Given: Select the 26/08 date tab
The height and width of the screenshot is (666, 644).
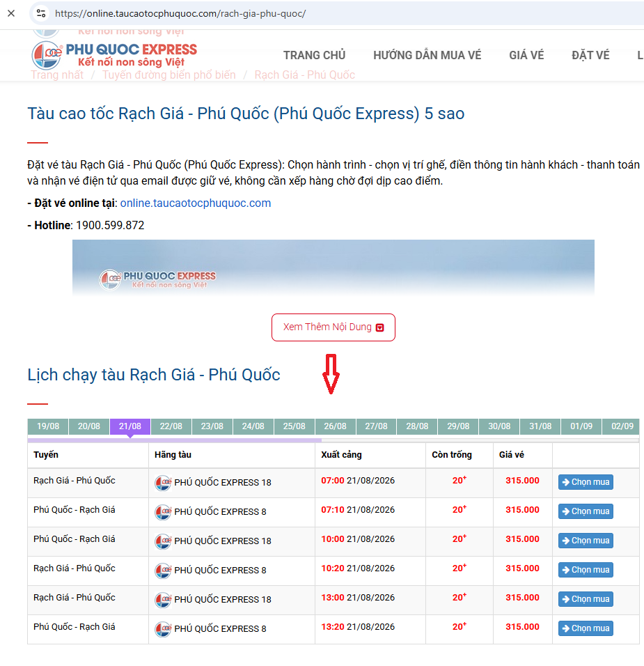Looking at the screenshot, I should click(336, 426).
